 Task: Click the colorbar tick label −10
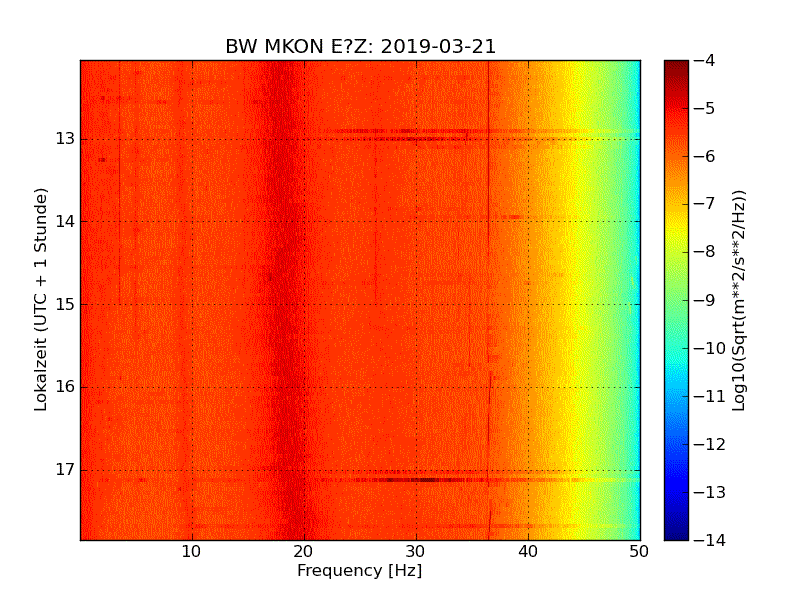coord(710,348)
